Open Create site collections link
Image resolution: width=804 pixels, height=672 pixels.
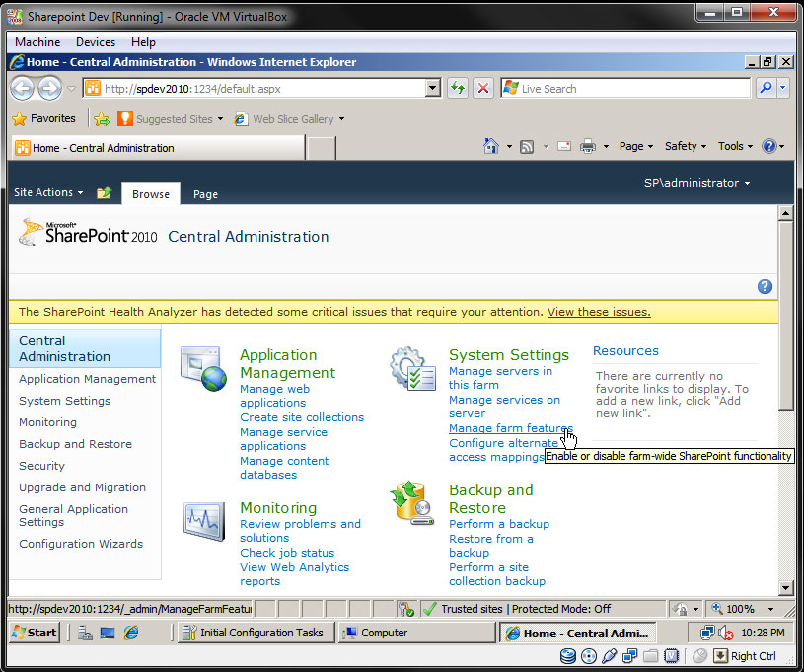(302, 417)
